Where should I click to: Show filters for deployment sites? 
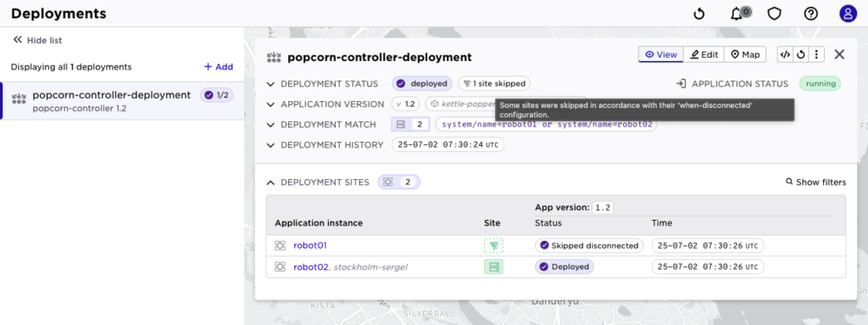tap(816, 182)
